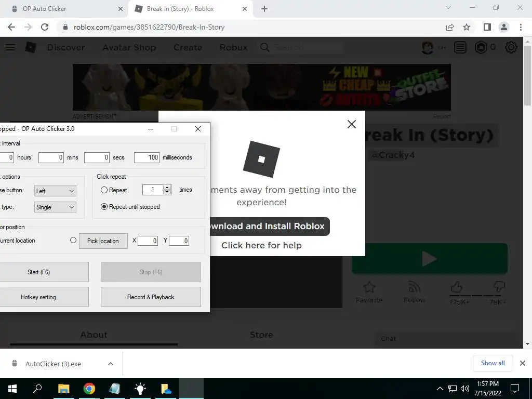Viewport: 532px width, 399px height.
Task: Go back in browser
Action: pyautogui.click(x=11, y=27)
